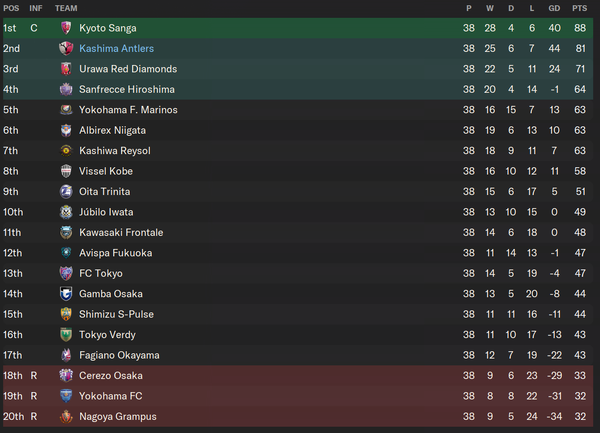Click the Tokyo Verdy crest icon

66,335
